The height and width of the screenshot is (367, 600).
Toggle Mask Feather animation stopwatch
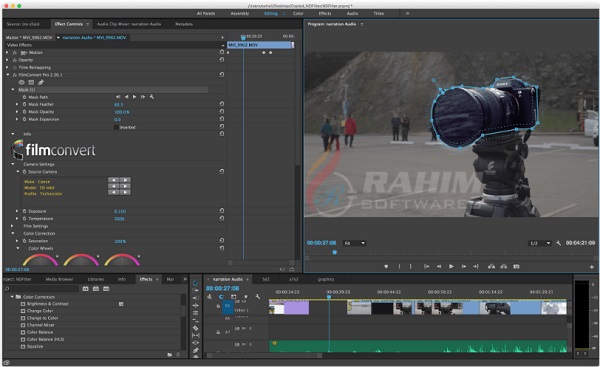pyautogui.click(x=24, y=104)
